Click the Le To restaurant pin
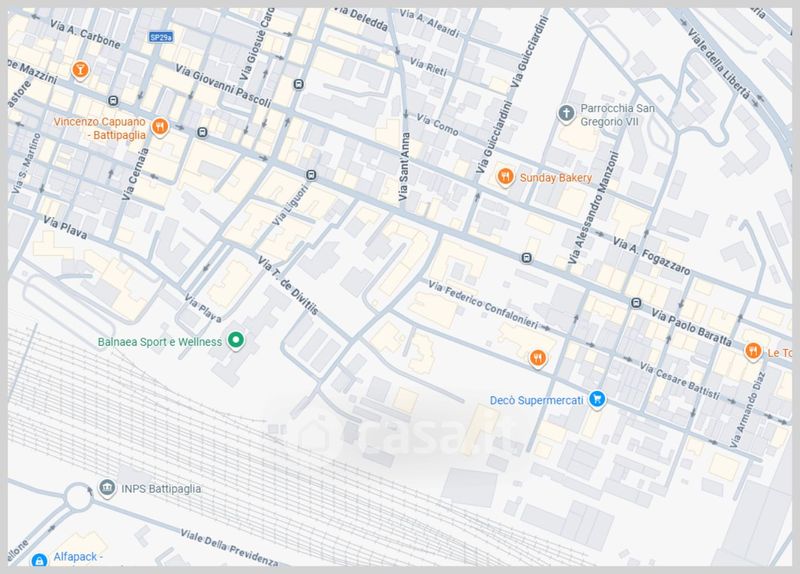800x574 pixels. point(752,350)
